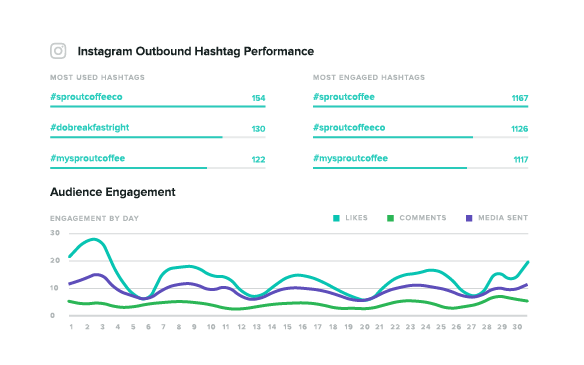Click the 1126 engagement count
584x365 pixels.
(x=520, y=129)
